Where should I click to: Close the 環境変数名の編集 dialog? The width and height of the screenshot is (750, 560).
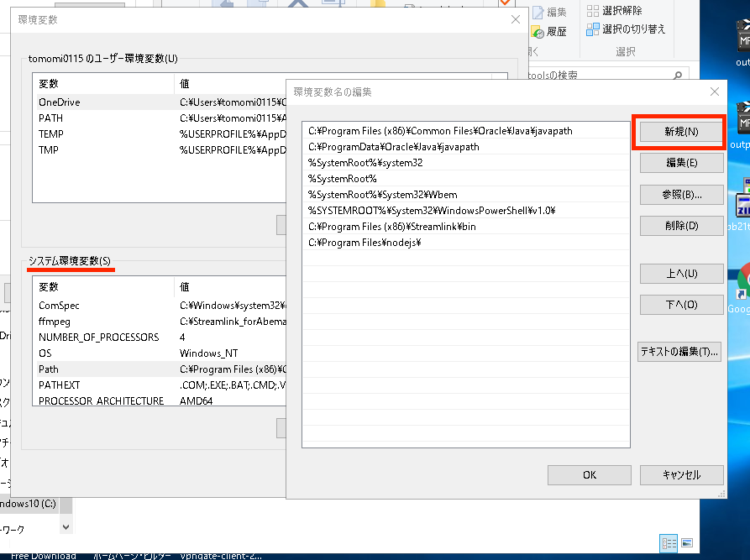(x=715, y=92)
